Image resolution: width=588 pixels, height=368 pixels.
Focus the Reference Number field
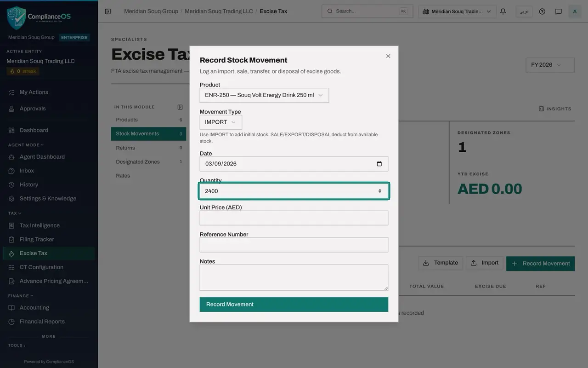click(x=294, y=245)
